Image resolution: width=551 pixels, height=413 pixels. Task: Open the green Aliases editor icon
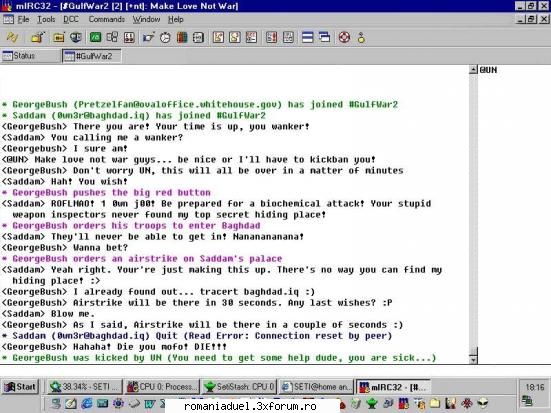[x=95, y=37]
